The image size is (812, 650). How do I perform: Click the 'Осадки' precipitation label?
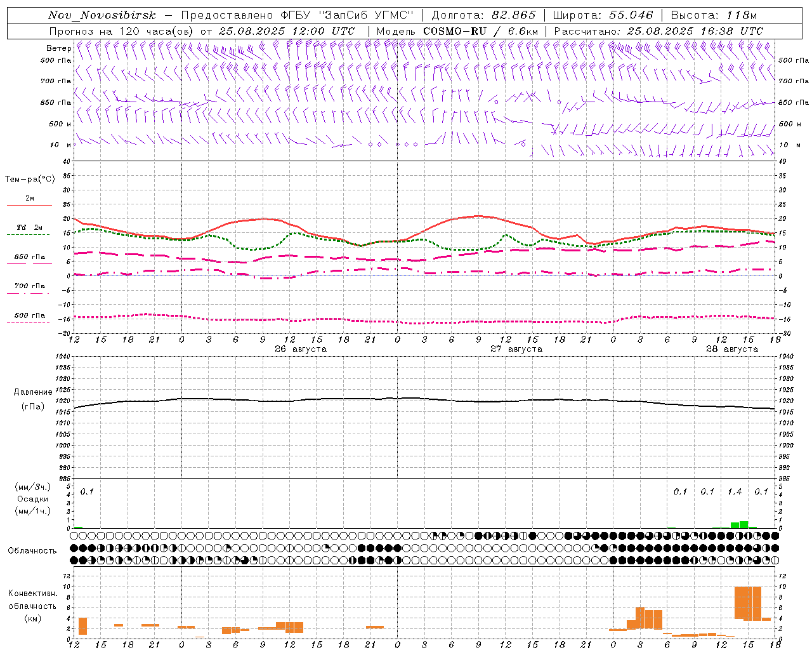click(x=33, y=499)
